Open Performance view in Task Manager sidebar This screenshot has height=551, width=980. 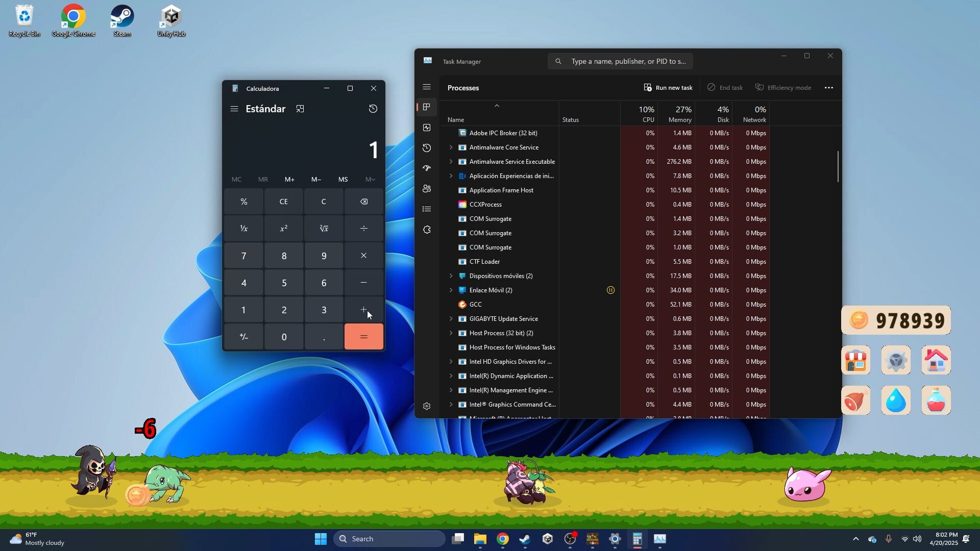pos(427,128)
